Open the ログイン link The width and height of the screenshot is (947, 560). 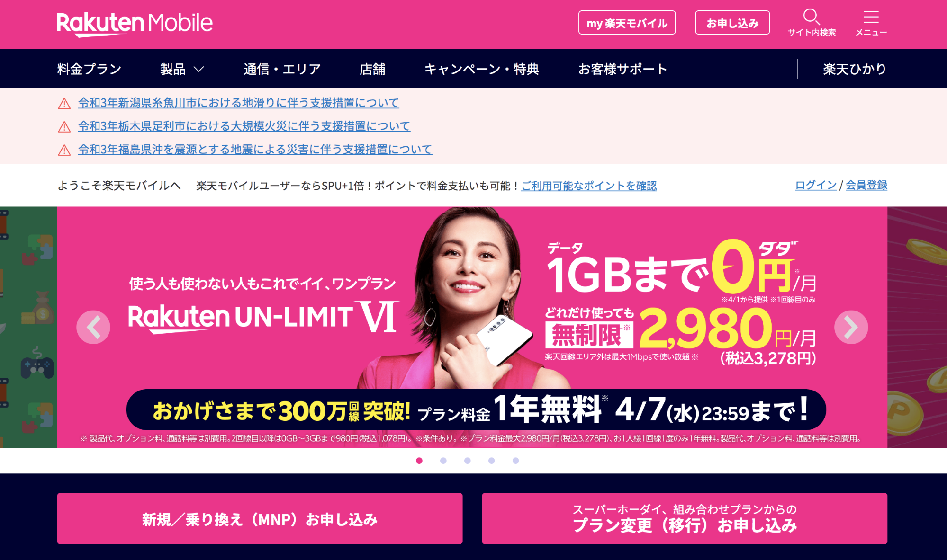click(816, 185)
